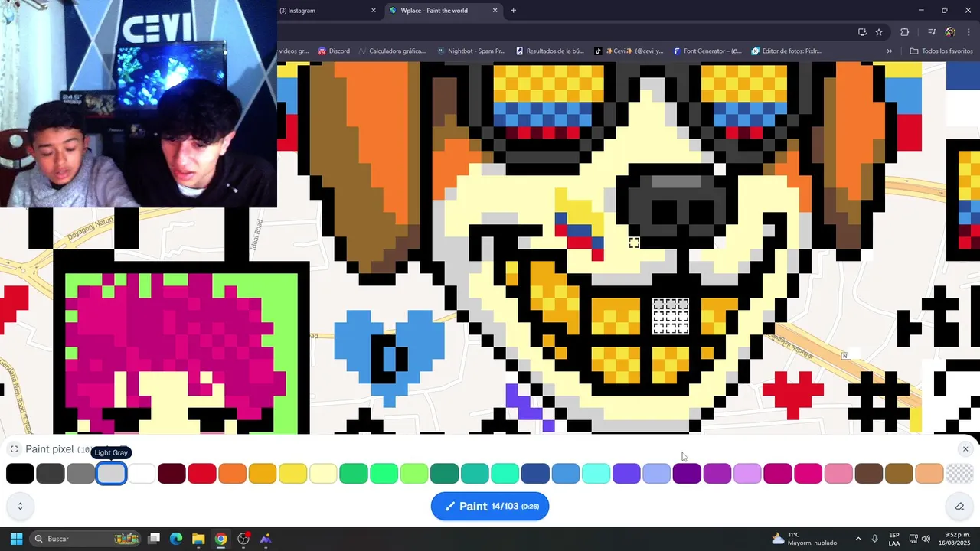
Task: Select the single marked pixel below the dog's nose
Action: (x=634, y=243)
